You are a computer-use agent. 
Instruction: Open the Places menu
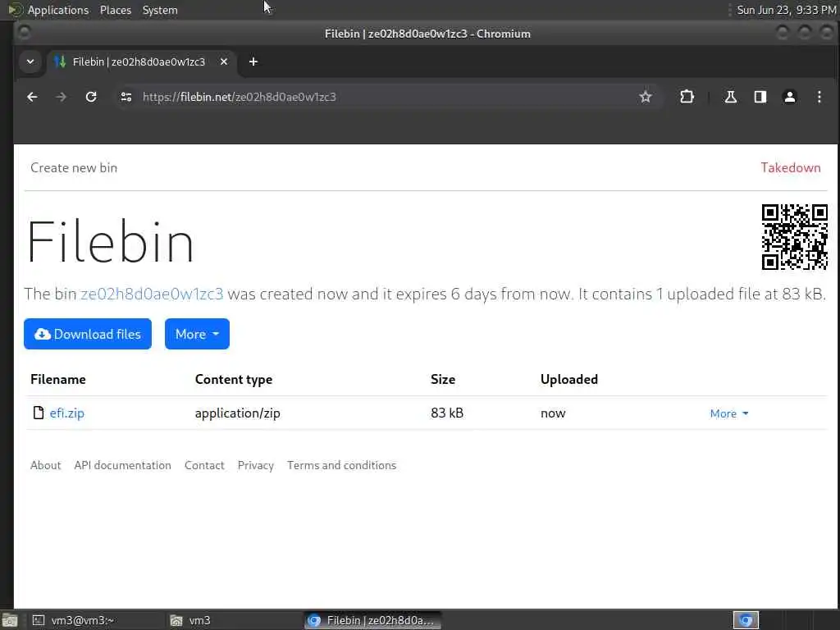pos(116,10)
